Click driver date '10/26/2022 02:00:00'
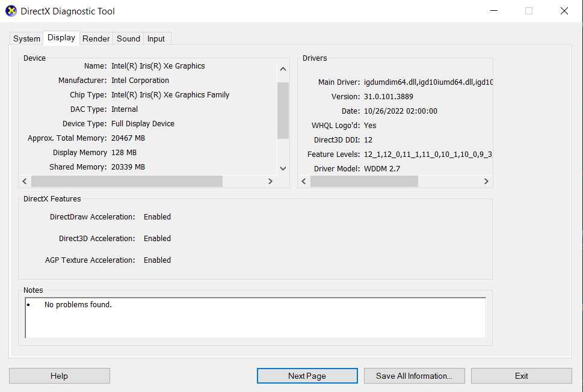 coord(401,111)
